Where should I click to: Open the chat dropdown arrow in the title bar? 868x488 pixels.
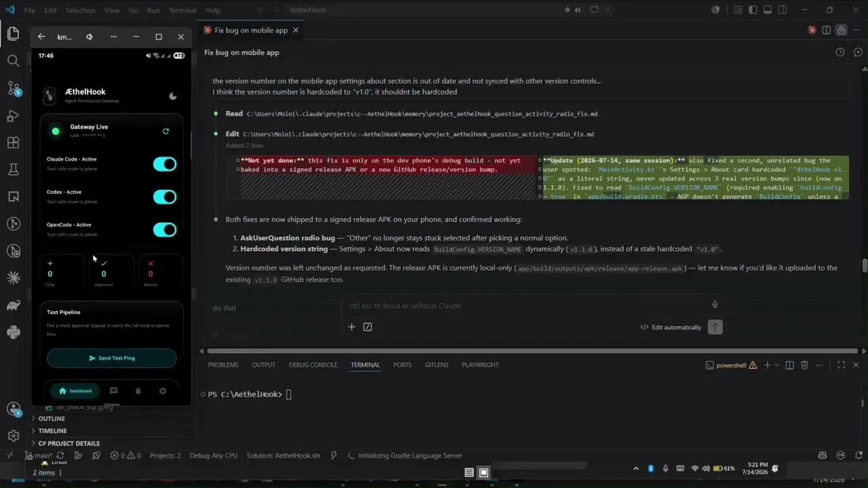(609, 10)
